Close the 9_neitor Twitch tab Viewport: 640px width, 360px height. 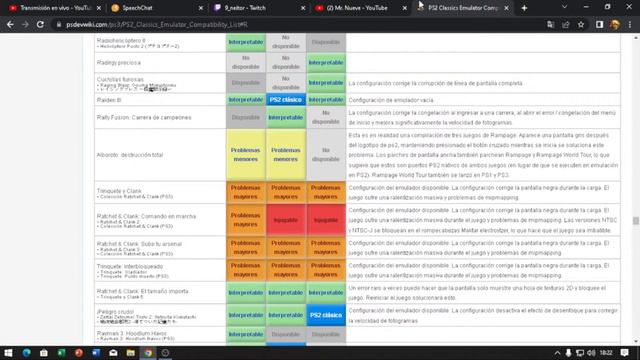[x=303, y=8]
